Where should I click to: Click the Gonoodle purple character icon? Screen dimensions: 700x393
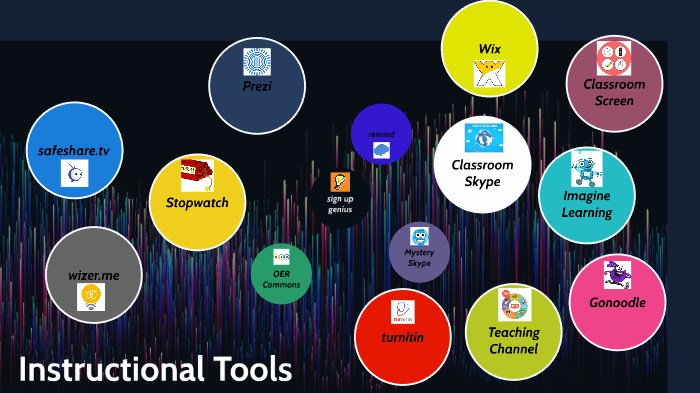click(617, 275)
